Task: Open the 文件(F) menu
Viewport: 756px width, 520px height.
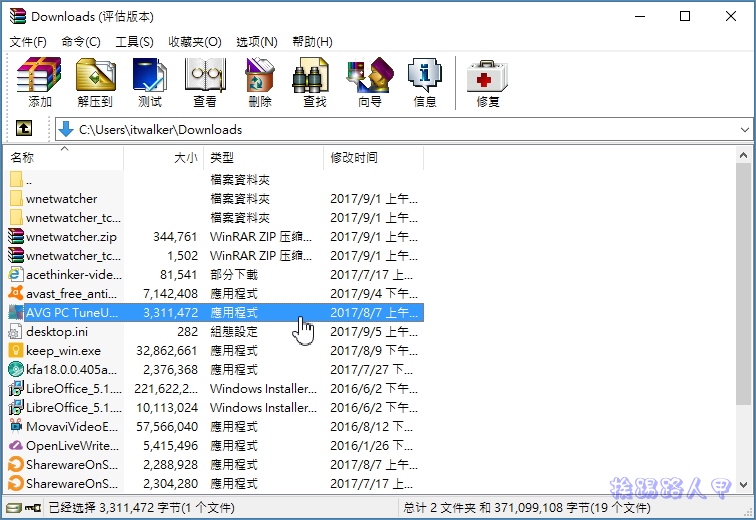Action: (28, 42)
